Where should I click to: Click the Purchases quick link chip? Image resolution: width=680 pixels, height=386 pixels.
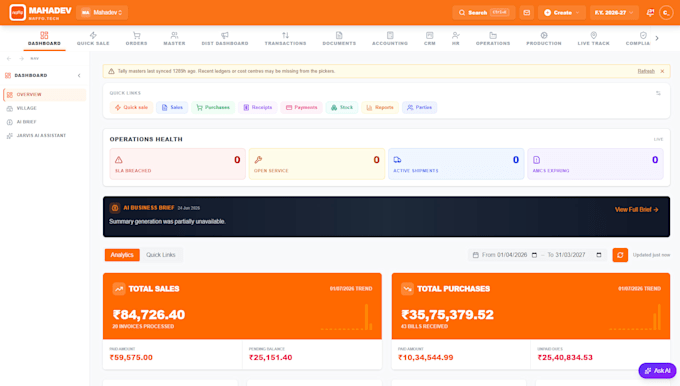coord(213,108)
